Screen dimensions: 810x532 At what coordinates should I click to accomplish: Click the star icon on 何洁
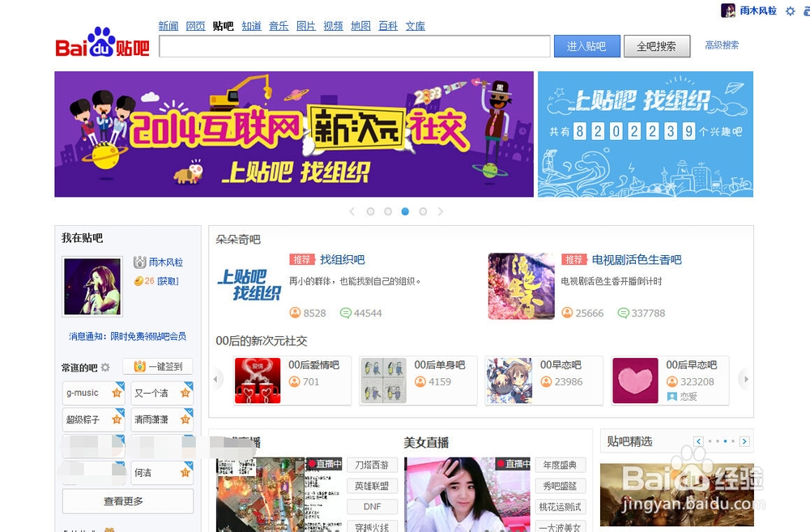click(x=185, y=473)
